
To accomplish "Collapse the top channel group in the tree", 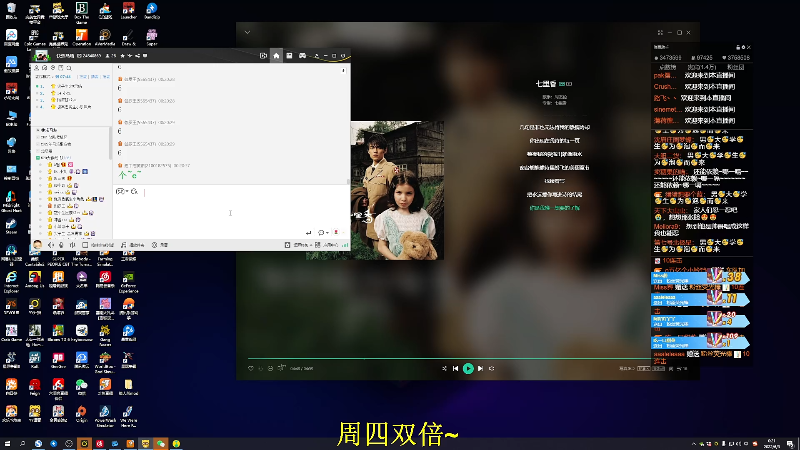I will [x=38, y=130].
